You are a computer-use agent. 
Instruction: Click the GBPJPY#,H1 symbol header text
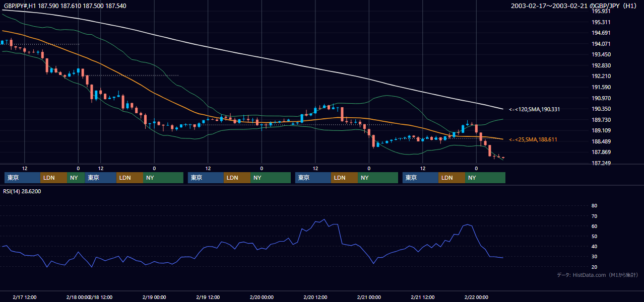(20, 6)
